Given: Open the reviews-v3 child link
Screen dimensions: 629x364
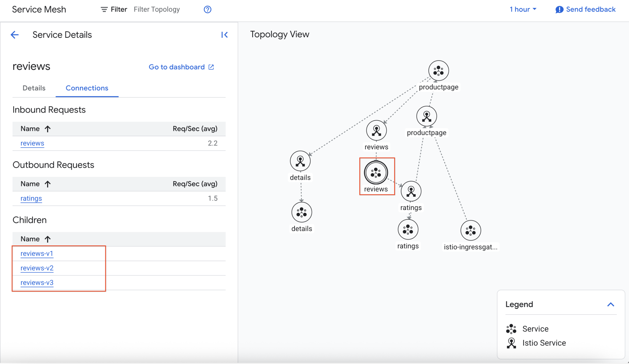Looking at the screenshot, I should coord(37,283).
